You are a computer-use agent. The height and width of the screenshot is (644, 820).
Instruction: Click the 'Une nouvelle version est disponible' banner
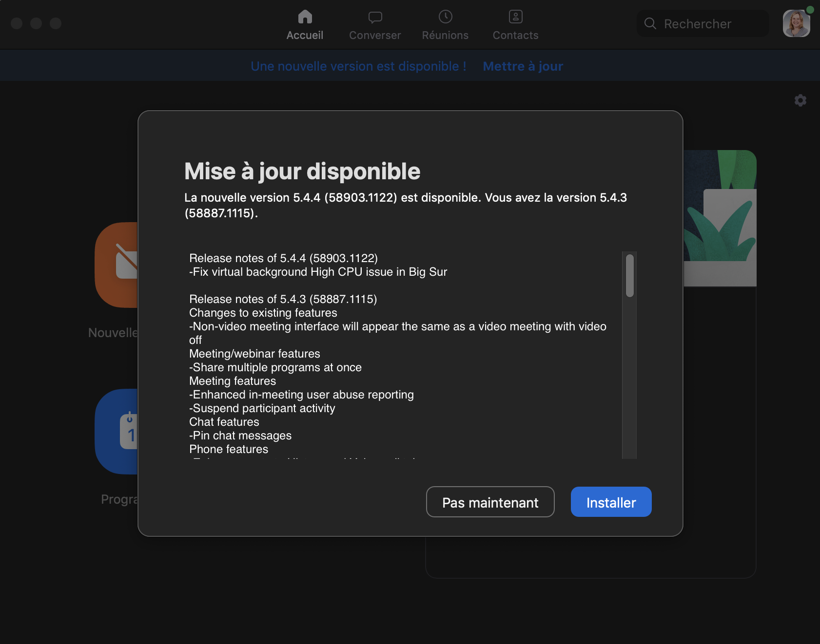(x=358, y=66)
